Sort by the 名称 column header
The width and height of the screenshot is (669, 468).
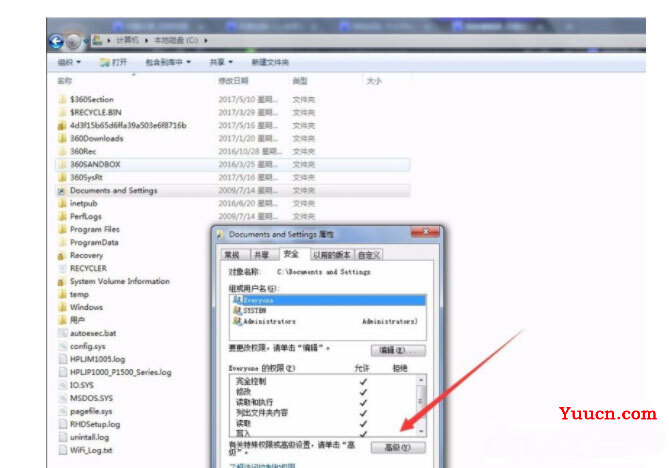point(65,81)
